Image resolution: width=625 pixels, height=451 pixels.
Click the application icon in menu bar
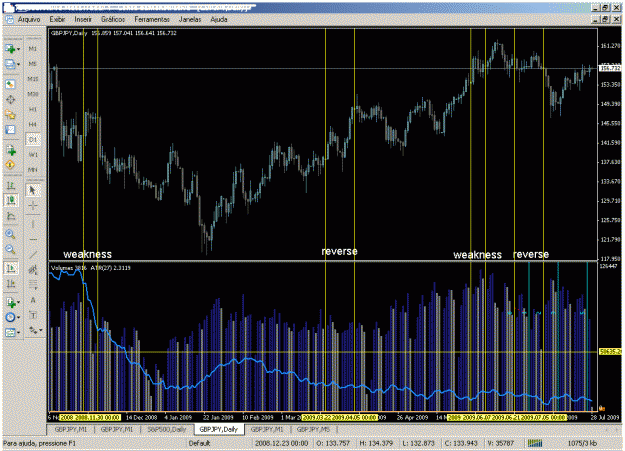pyautogui.click(x=10, y=20)
